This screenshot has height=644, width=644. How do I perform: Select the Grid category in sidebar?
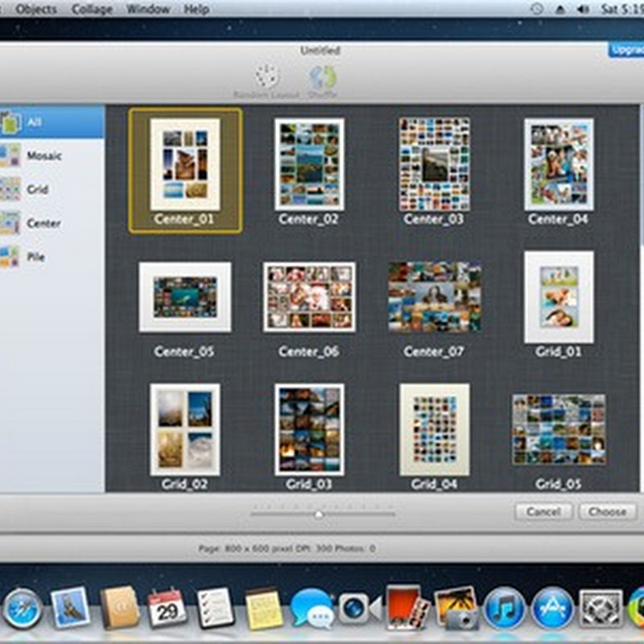point(38,189)
